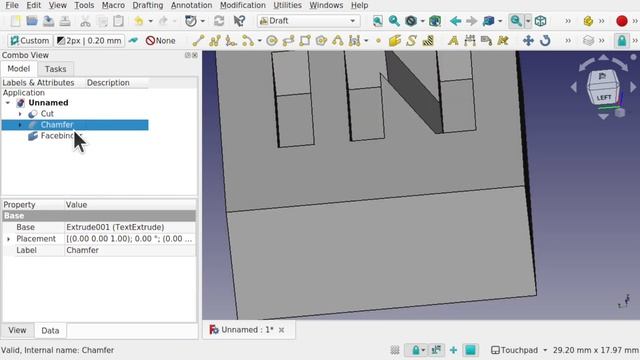Select the Draft ShapeString tool

tap(411, 40)
